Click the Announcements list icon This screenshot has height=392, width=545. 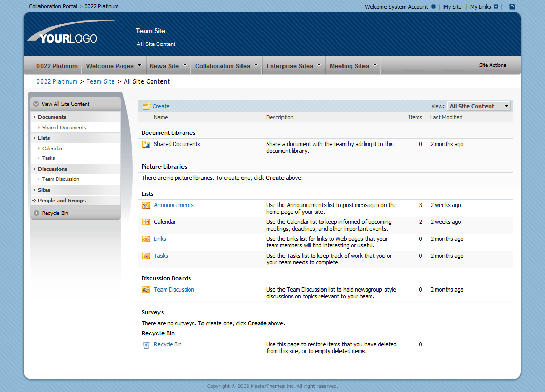point(146,205)
